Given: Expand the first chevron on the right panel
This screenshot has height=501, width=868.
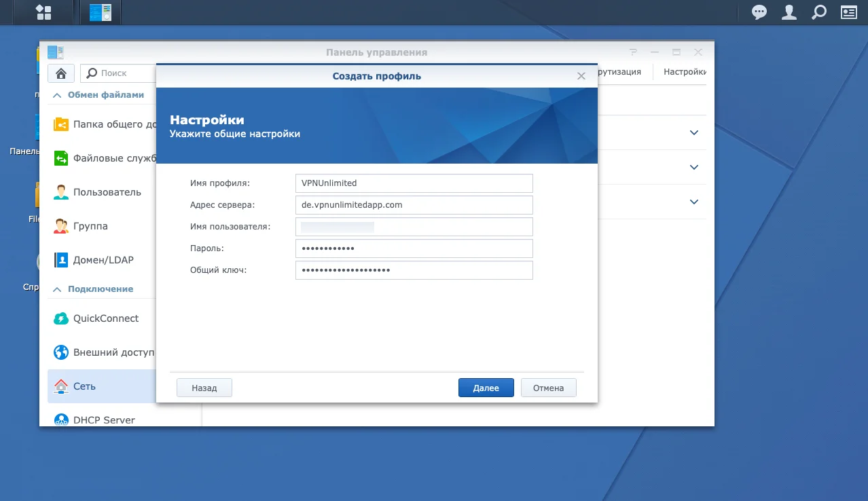Looking at the screenshot, I should click(693, 133).
